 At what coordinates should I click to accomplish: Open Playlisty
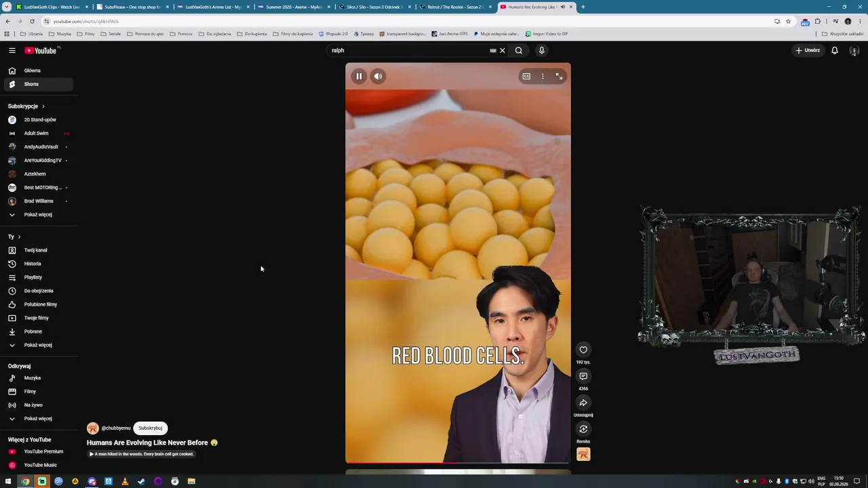(x=38, y=277)
